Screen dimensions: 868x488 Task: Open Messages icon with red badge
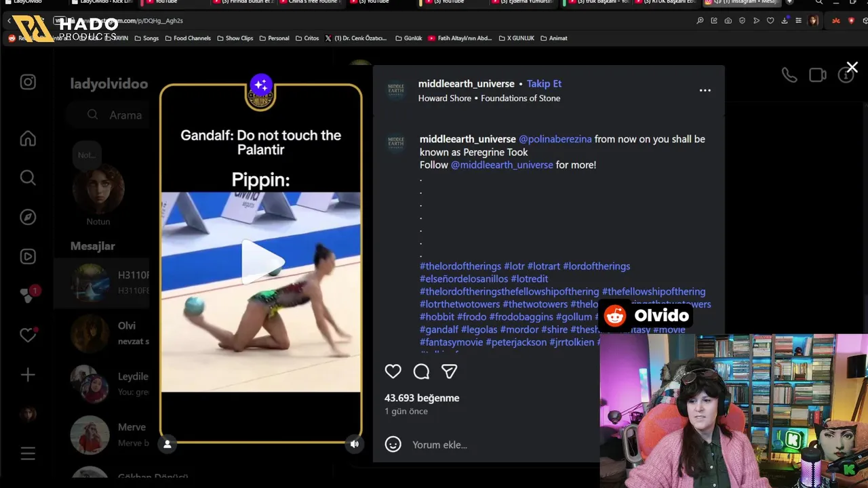coord(28,296)
